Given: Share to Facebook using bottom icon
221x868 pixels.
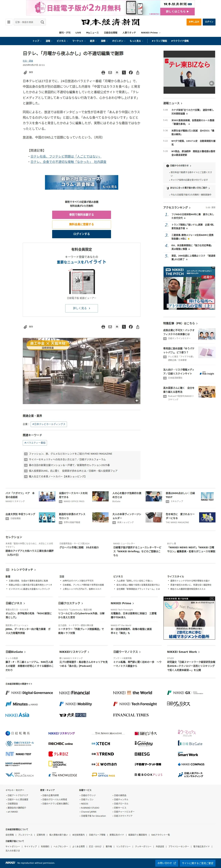Looking at the screenshot, I should pos(131,327).
